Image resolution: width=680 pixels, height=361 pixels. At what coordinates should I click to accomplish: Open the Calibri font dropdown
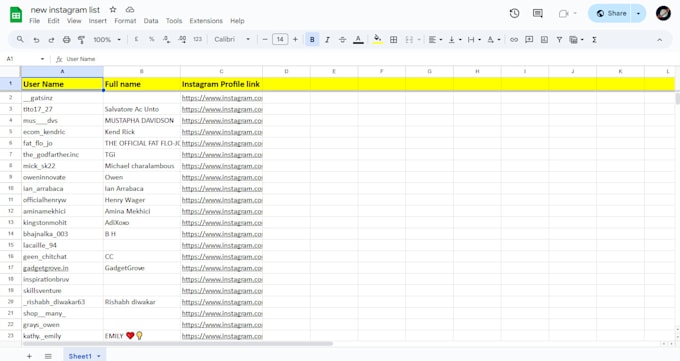pyautogui.click(x=232, y=39)
